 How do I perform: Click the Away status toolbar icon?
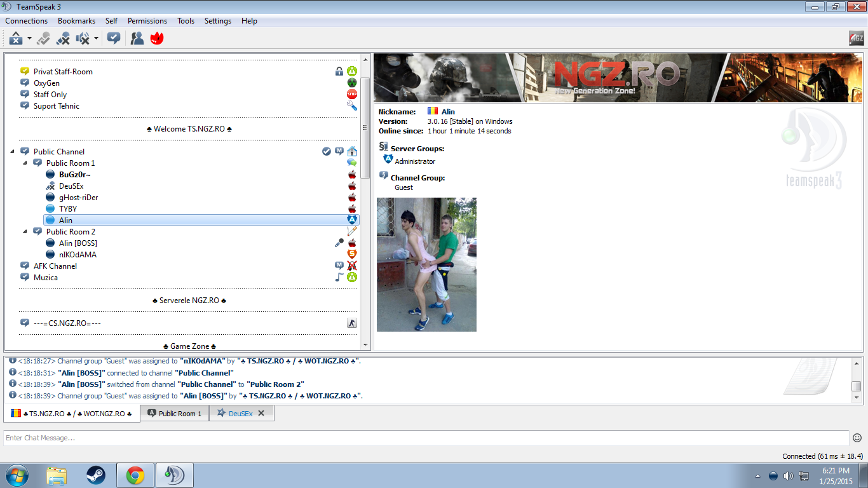coord(43,39)
